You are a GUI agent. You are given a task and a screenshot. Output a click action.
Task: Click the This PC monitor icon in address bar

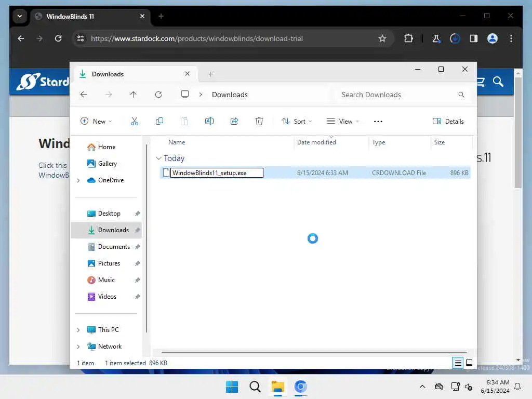click(x=185, y=95)
